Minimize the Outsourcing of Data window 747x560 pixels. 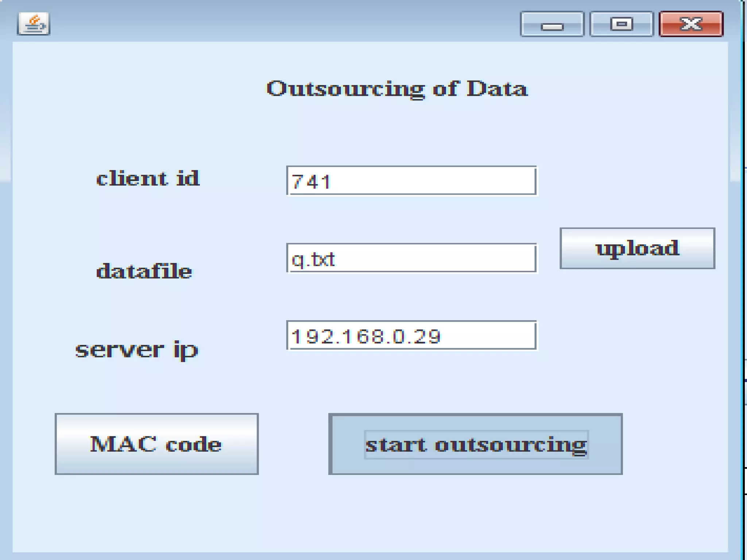click(552, 24)
